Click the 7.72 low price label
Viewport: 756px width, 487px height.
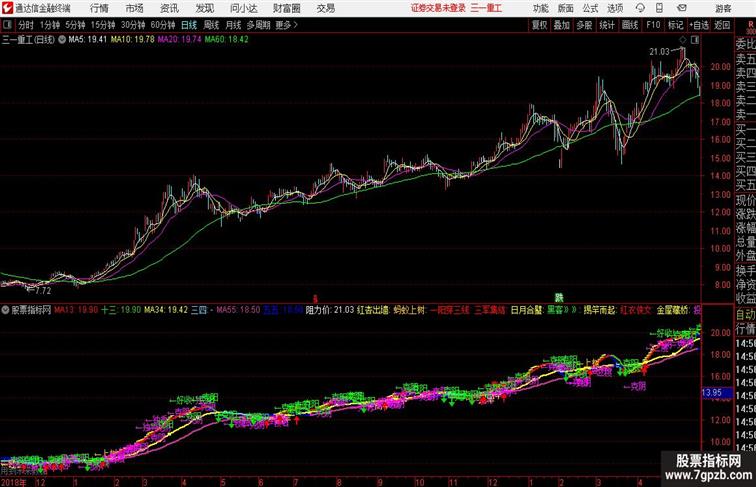tap(43, 291)
